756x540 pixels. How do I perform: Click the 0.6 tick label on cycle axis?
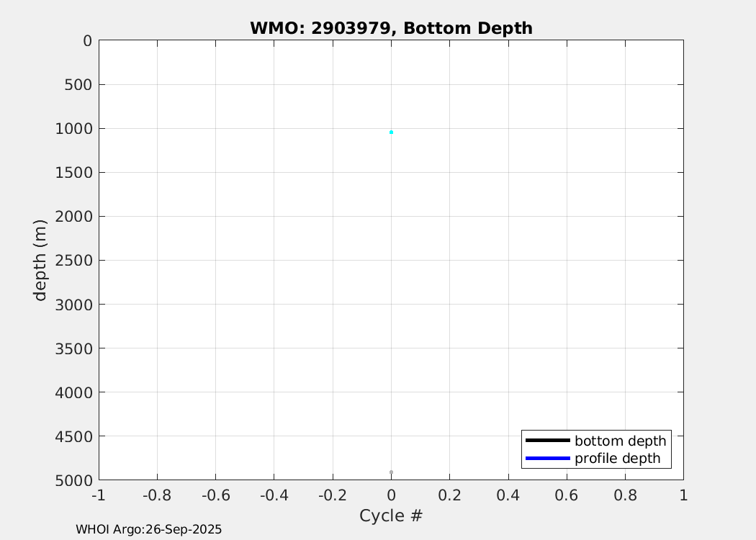tap(567, 495)
